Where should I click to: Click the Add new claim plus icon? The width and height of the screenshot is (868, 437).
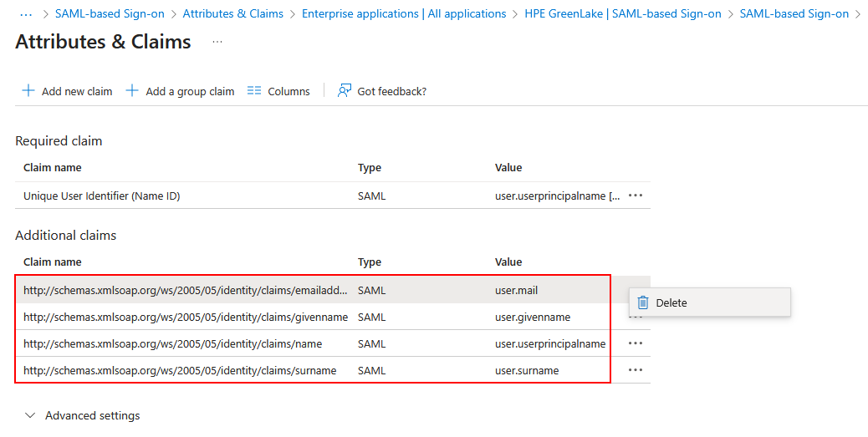[28, 91]
